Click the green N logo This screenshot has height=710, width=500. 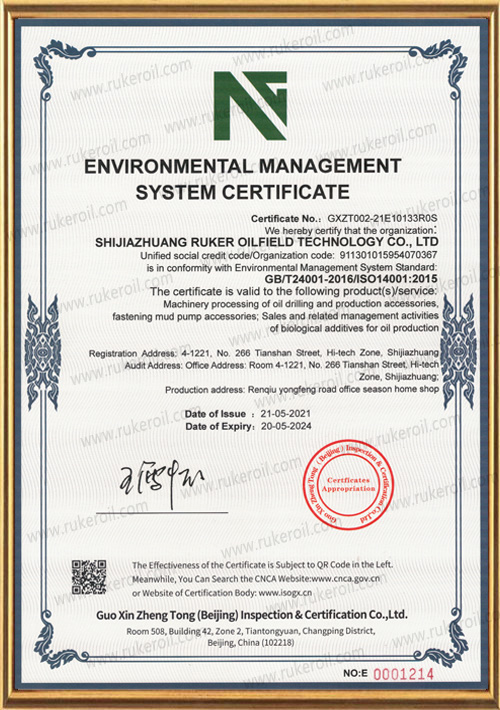(x=250, y=106)
